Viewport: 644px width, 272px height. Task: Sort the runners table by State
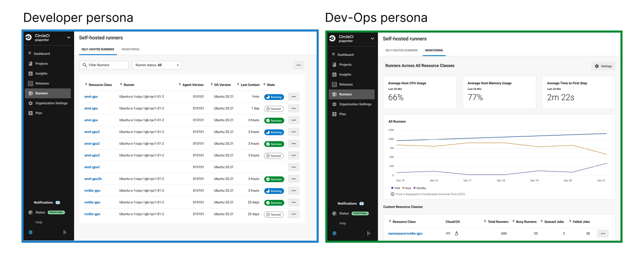click(x=269, y=85)
